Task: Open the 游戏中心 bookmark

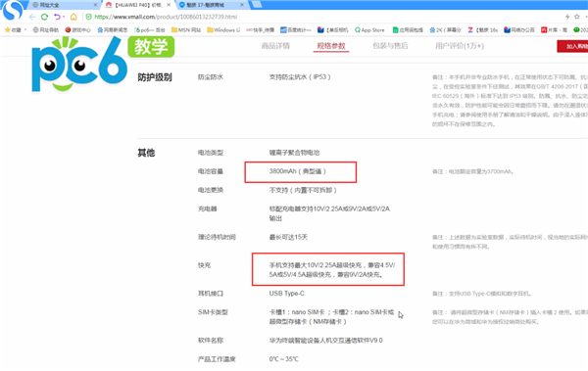Action: [77, 30]
